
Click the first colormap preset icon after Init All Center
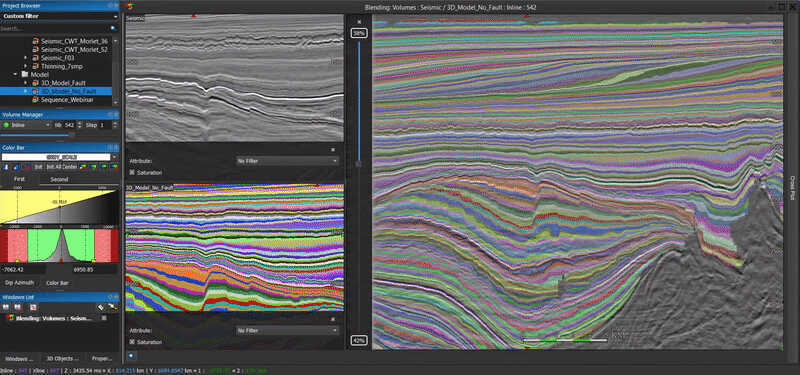(84, 167)
